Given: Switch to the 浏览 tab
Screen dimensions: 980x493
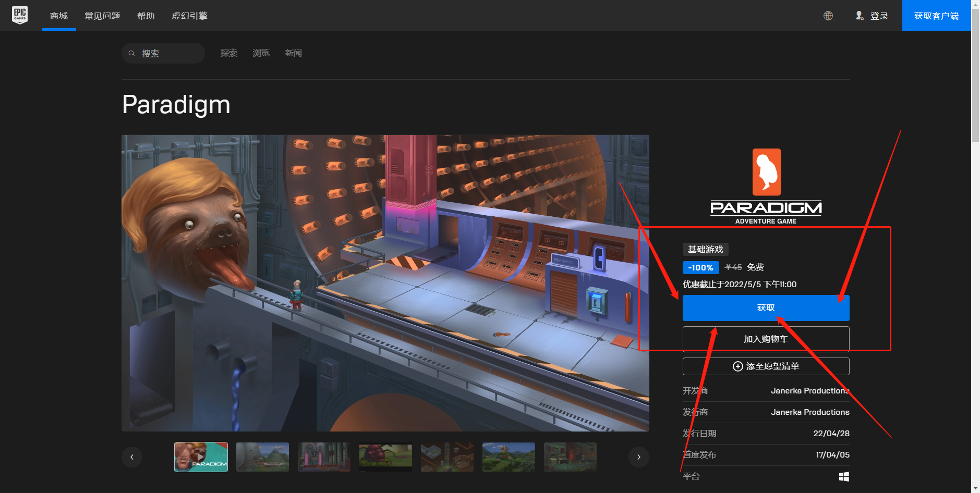Looking at the screenshot, I should pos(260,53).
